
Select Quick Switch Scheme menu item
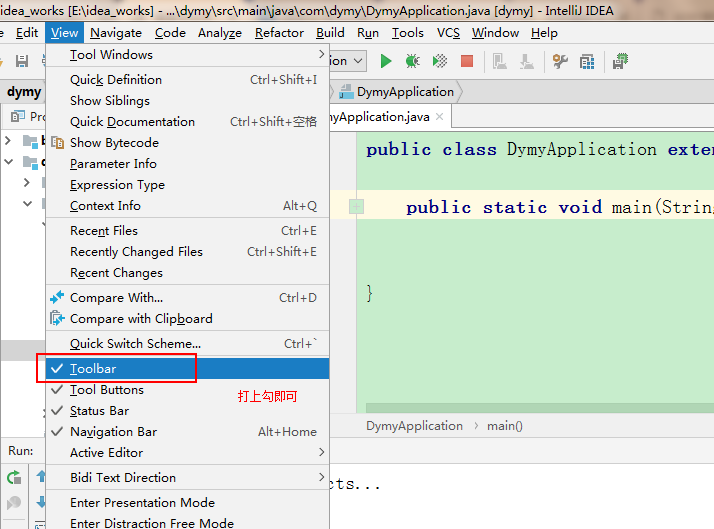coord(188,344)
